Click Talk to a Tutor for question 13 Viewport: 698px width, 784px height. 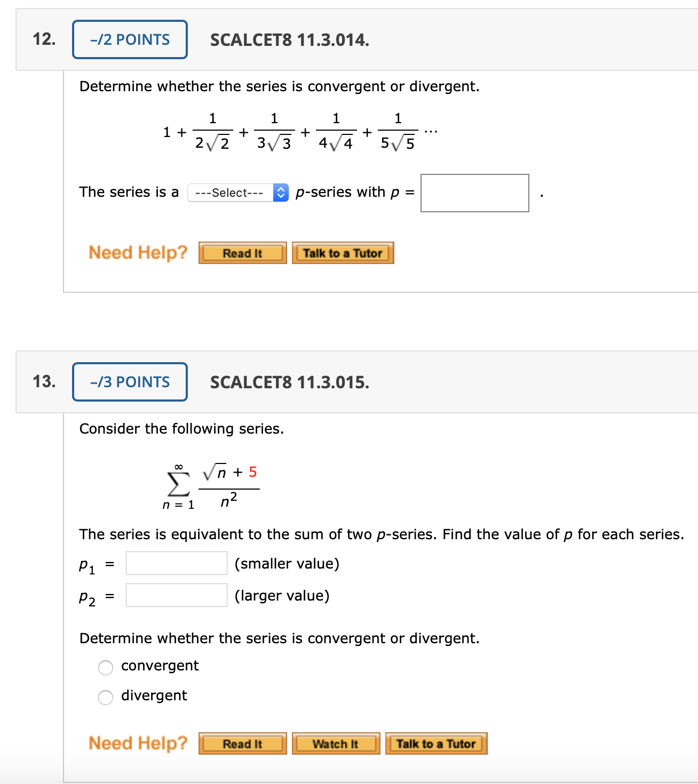point(435,743)
